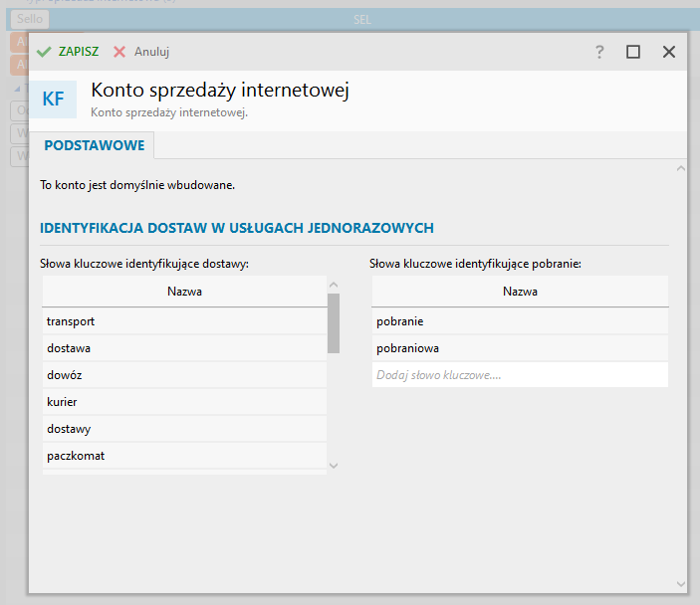
Task: Select the 'paczkomat' keyword row
Action: click(x=184, y=456)
